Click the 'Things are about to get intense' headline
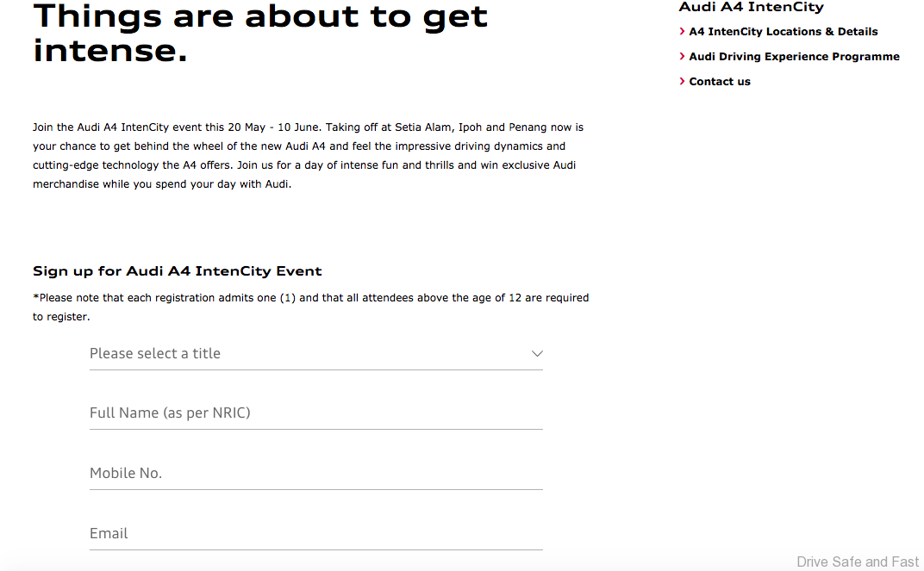The width and height of the screenshot is (924, 571). (260, 33)
